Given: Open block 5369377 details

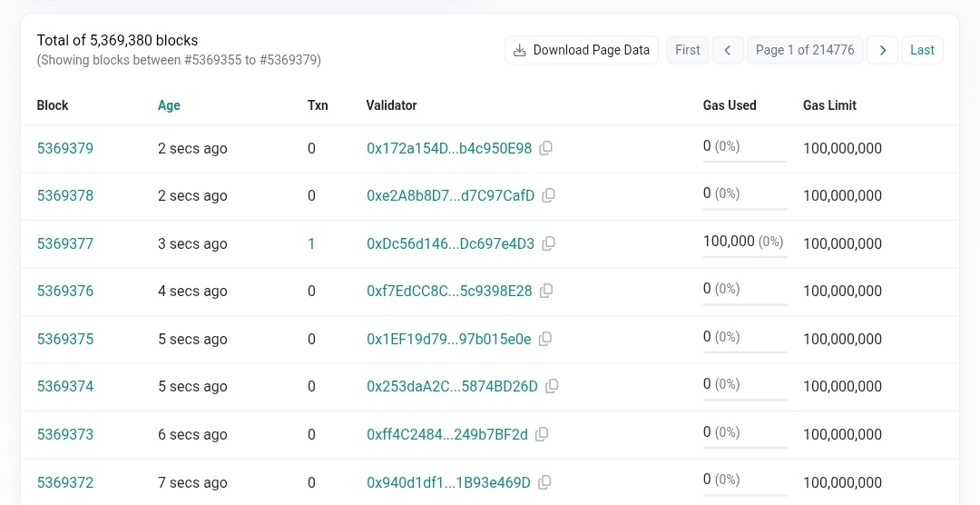Looking at the screenshot, I should coord(65,243).
